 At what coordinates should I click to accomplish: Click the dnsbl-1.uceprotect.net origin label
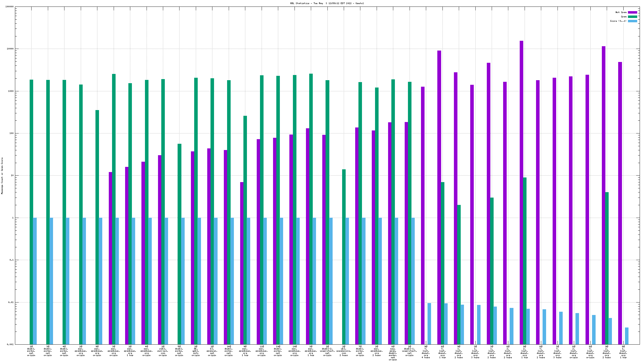click(x=409, y=351)
